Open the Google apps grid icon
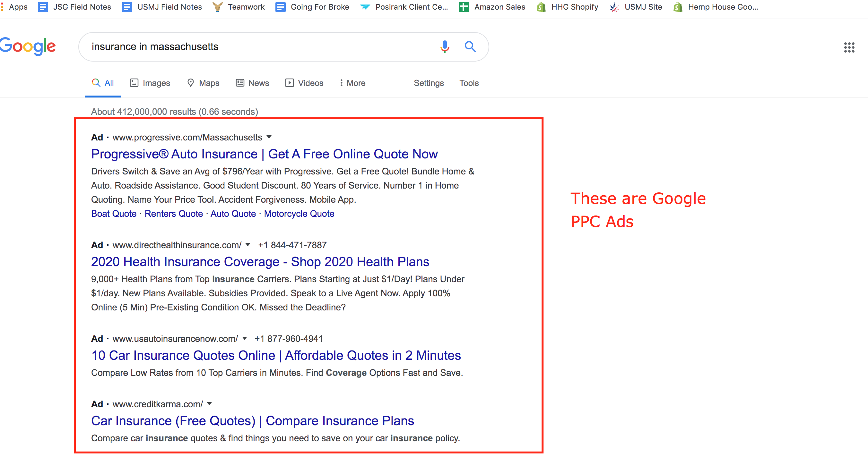The height and width of the screenshot is (456, 868). [849, 47]
